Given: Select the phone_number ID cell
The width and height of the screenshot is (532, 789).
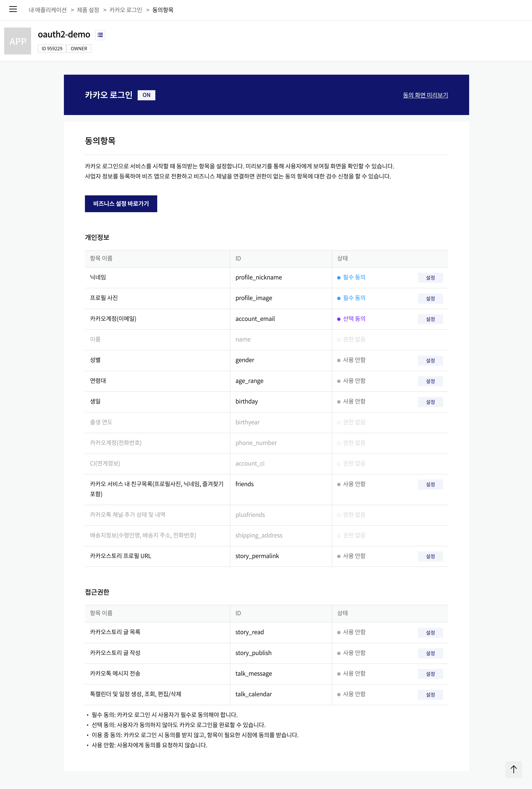Looking at the screenshot, I should click(281, 443).
